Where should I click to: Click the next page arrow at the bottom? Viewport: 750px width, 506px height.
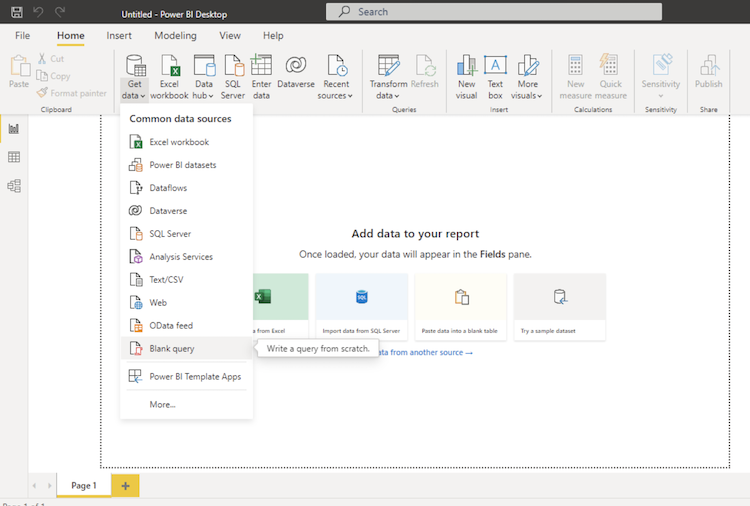[x=49, y=486]
